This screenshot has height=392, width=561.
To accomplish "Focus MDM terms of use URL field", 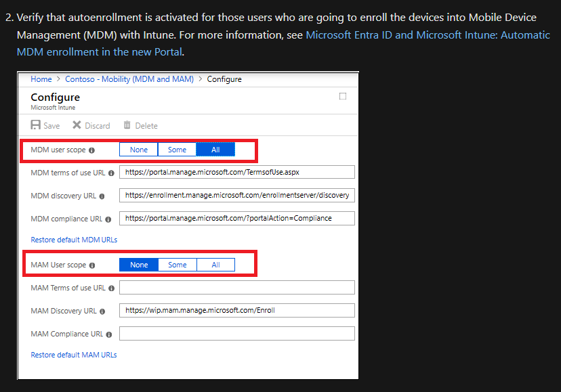I will click(237, 172).
